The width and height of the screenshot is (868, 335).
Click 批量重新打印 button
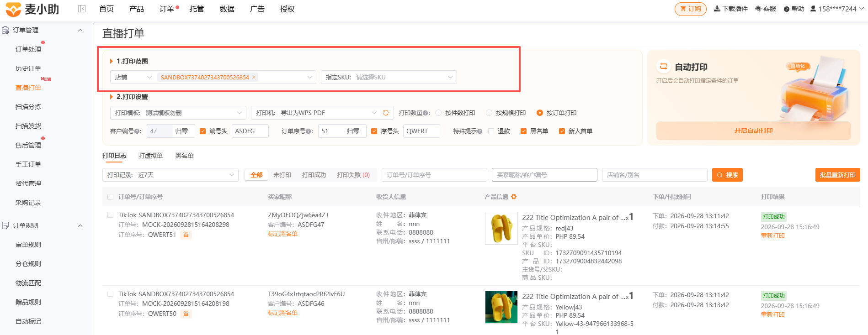(837, 175)
